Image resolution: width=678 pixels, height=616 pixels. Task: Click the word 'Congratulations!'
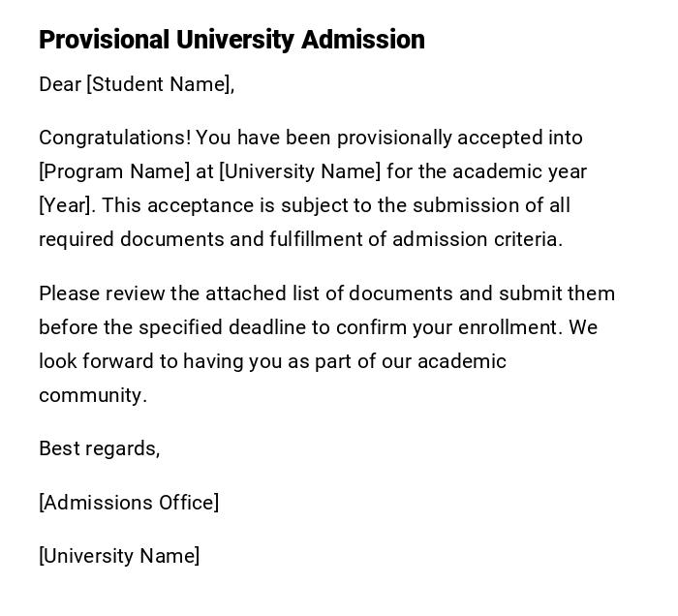click(114, 138)
